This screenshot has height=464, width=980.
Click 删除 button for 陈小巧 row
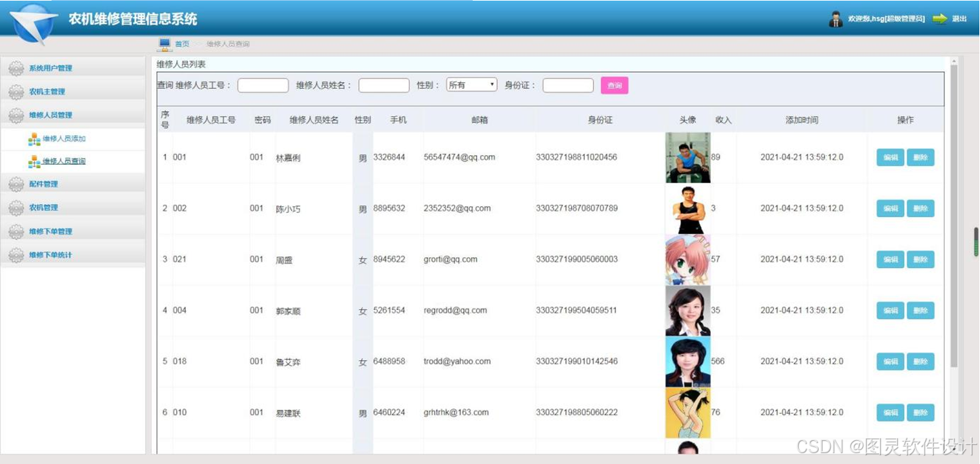[920, 208]
